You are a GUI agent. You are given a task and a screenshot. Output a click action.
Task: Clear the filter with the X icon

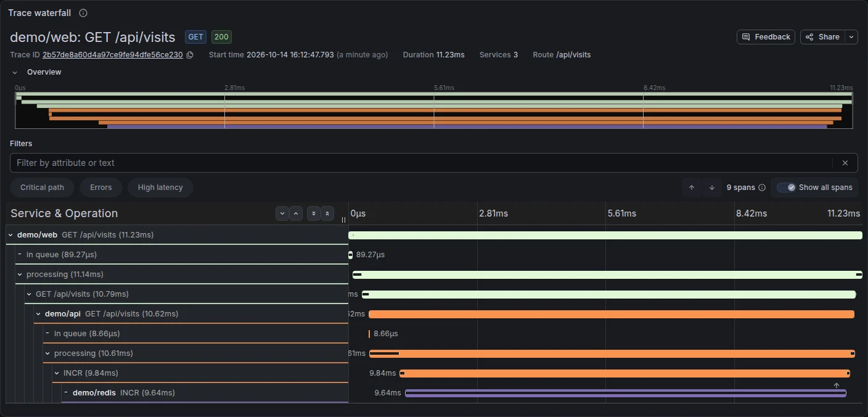tap(845, 163)
